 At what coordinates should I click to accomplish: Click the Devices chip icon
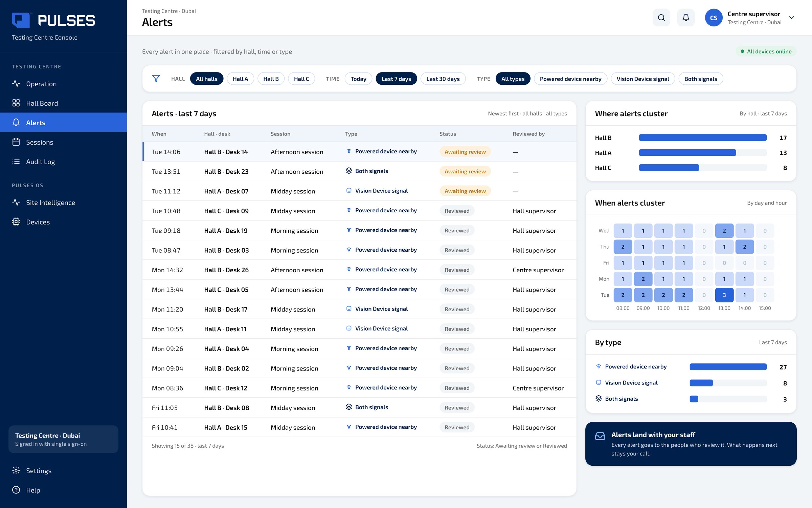click(16, 222)
